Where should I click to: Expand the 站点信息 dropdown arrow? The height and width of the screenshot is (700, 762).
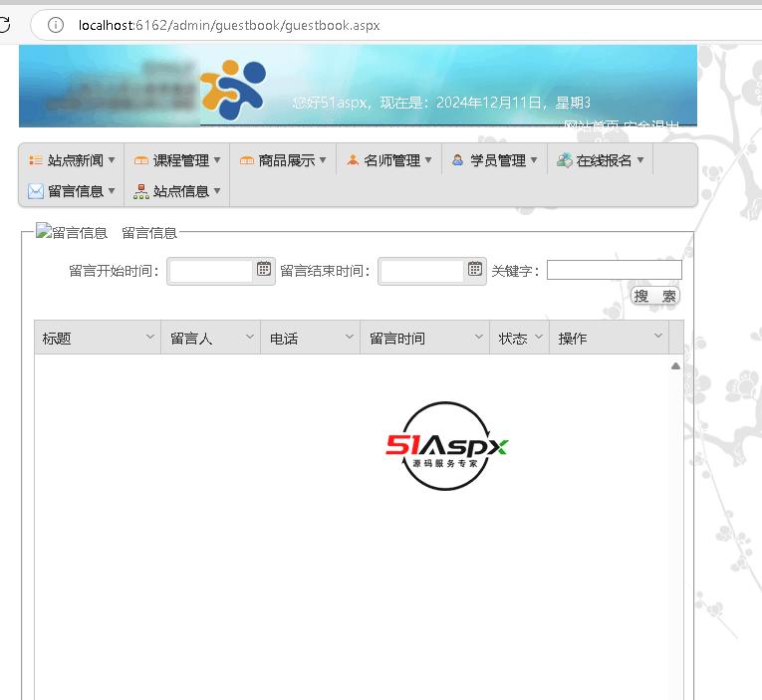coord(217,190)
